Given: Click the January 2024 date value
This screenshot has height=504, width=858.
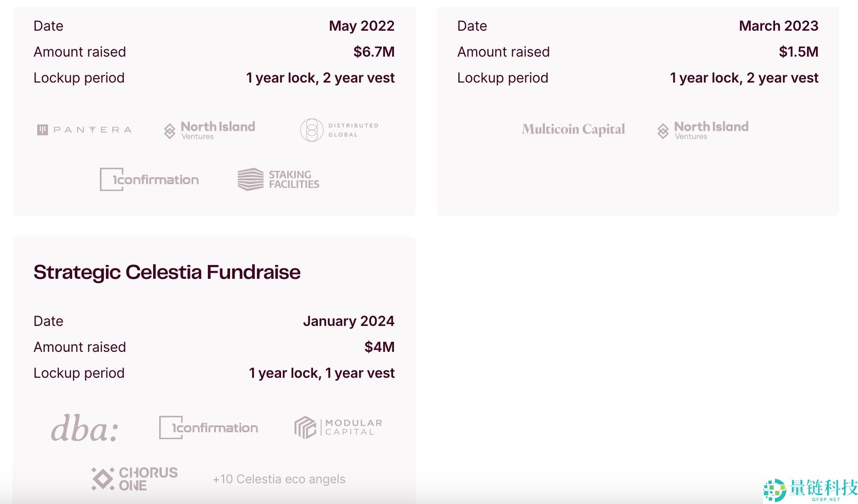Looking at the screenshot, I should pos(349,321).
